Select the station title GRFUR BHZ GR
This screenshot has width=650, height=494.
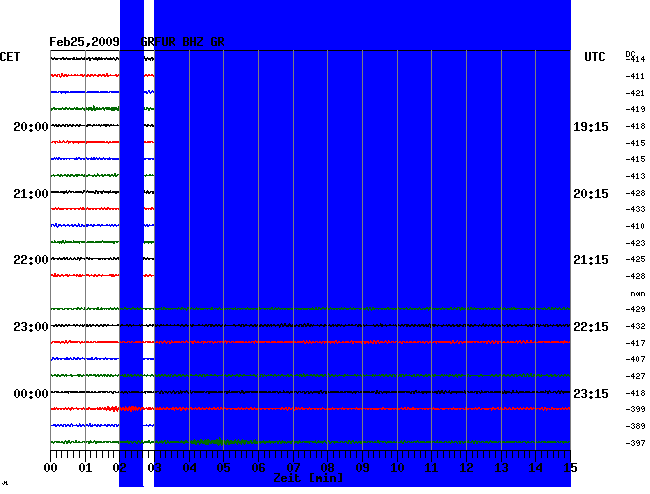[182, 42]
